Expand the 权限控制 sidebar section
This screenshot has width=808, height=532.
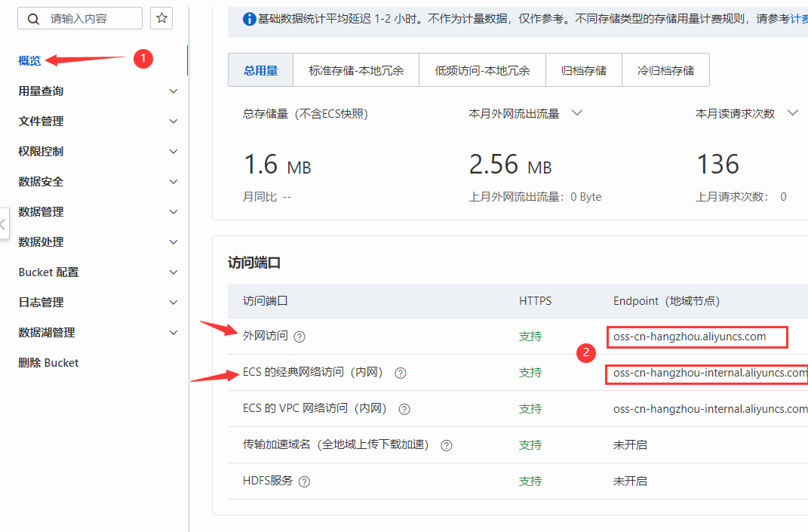click(x=173, y=152)
